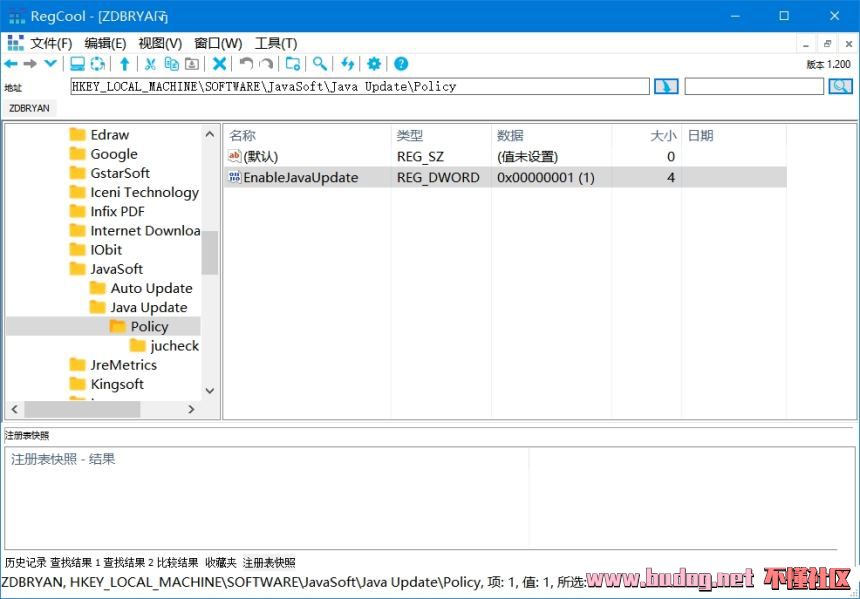Click the Cut scissors icon
The height and width of the screenshot is (599, 860).
click(150, 64)
